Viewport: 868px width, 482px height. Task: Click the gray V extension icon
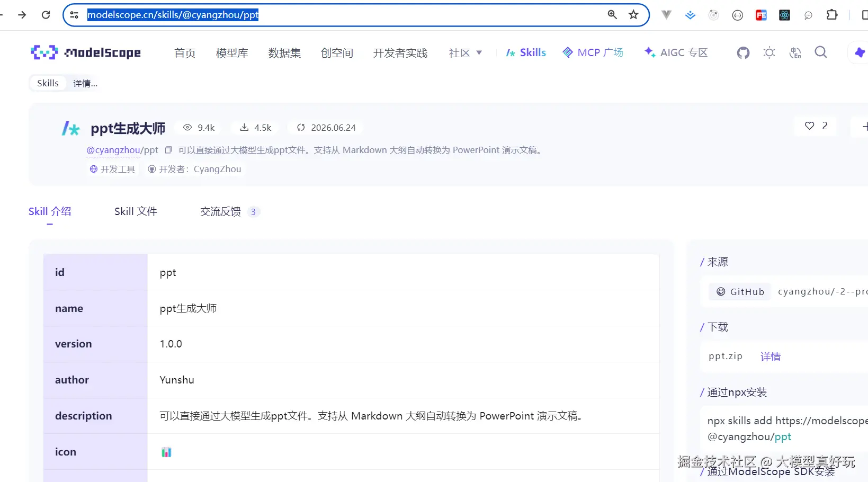pos(666,15)
